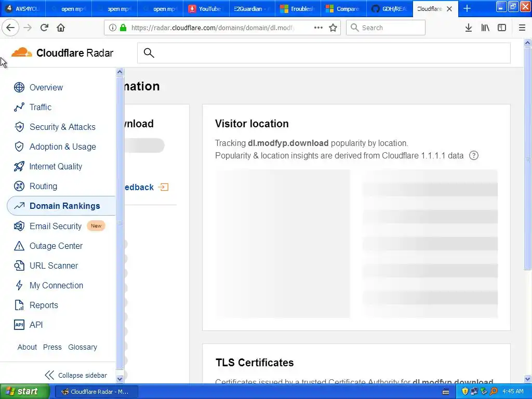532x399 pixels.
Task: Click the browser Back arrow button
Action: pos(10,28)
